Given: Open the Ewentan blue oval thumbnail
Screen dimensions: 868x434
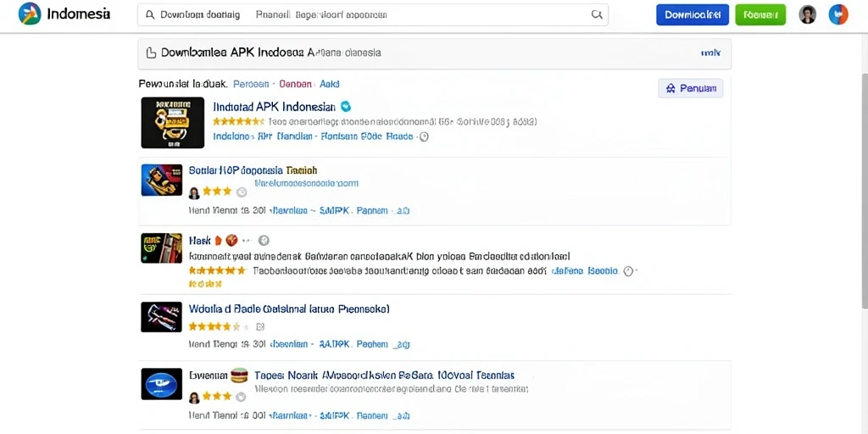Looking at the screenshot, I should pos(162,384).
